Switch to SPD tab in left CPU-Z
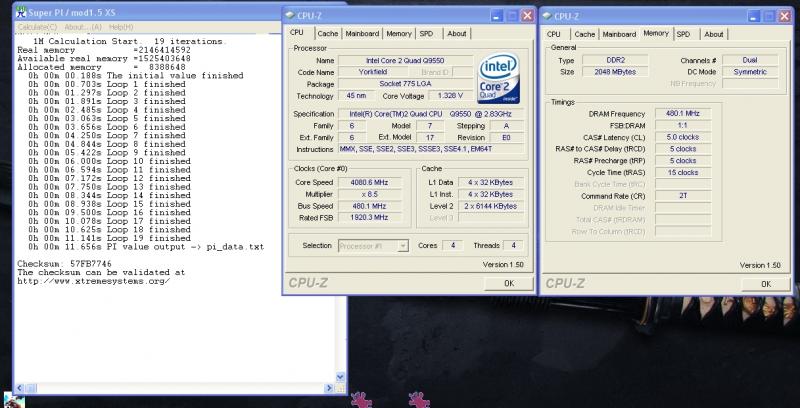 pos(426,34)
